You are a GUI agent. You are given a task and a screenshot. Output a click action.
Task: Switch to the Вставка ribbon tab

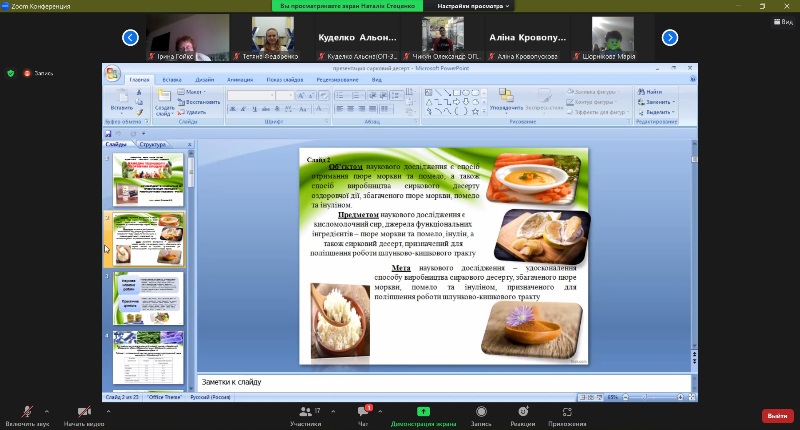tap(172, 79)
